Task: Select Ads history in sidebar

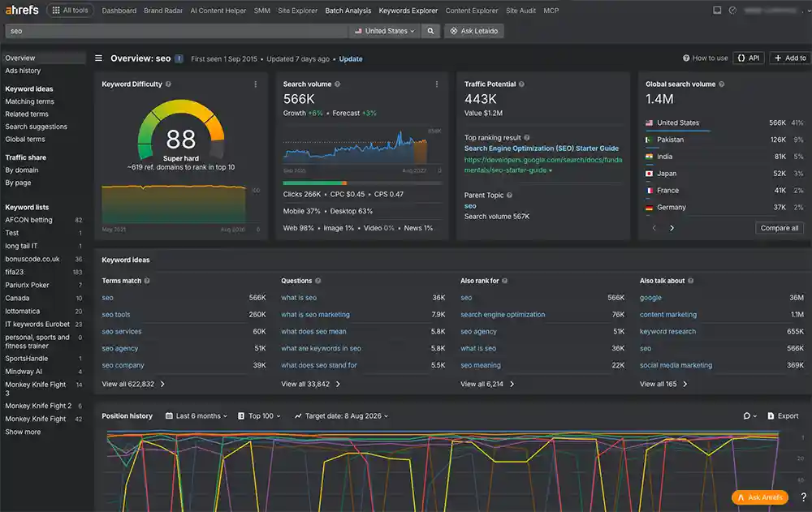Action: [x=23, y=71]
